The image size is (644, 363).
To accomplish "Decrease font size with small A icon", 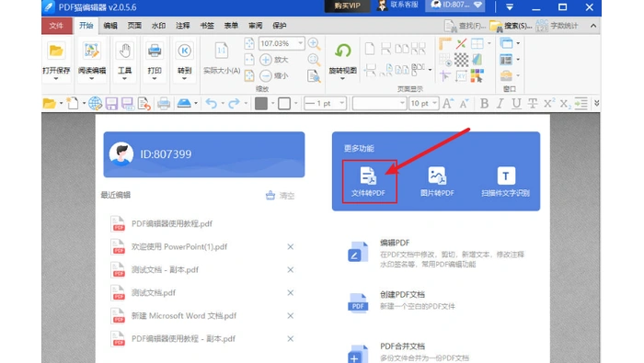I will click(465, 104).
